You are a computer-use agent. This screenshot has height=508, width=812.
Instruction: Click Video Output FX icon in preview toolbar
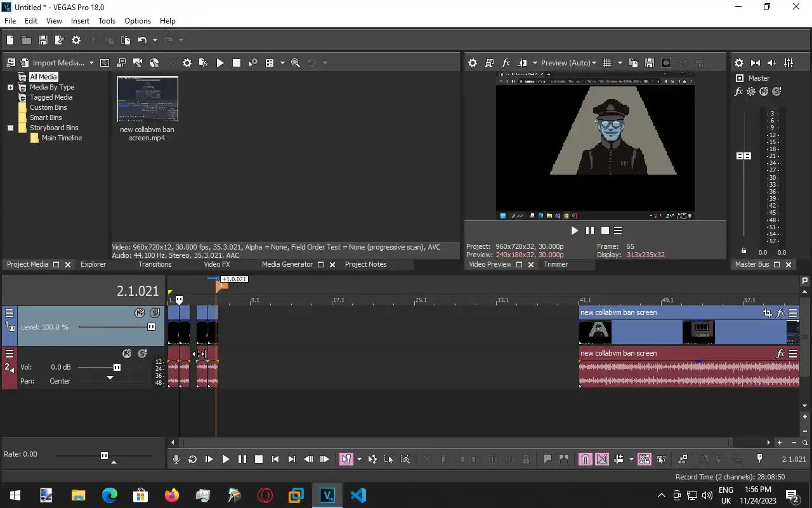point(506,63)
